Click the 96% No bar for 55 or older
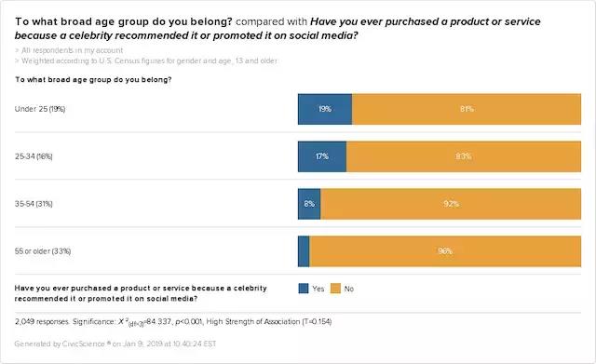The height and width of the screenshot is (364, 596). pos(445,251)
